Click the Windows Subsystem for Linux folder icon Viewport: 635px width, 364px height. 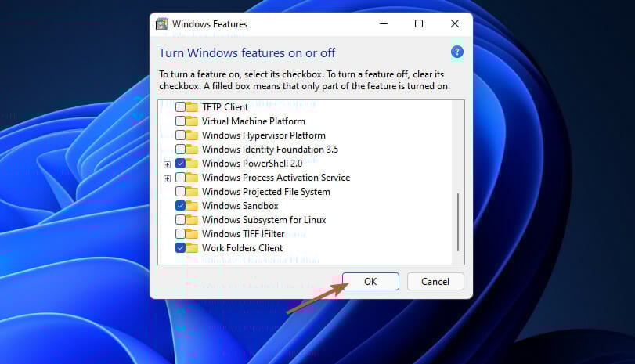tap(192, 220)
